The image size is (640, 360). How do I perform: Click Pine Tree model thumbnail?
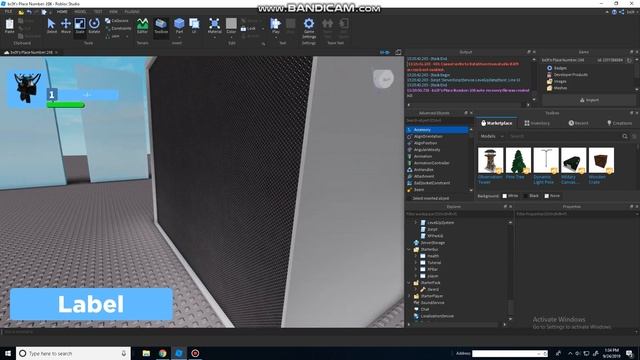point(518,160)
